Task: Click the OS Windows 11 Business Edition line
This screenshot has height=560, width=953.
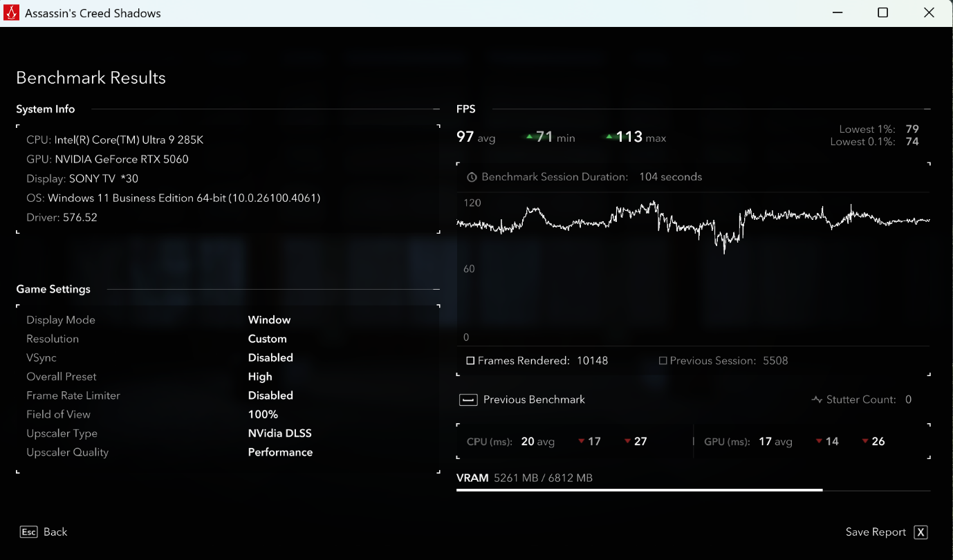Action: tap(173, 198)
